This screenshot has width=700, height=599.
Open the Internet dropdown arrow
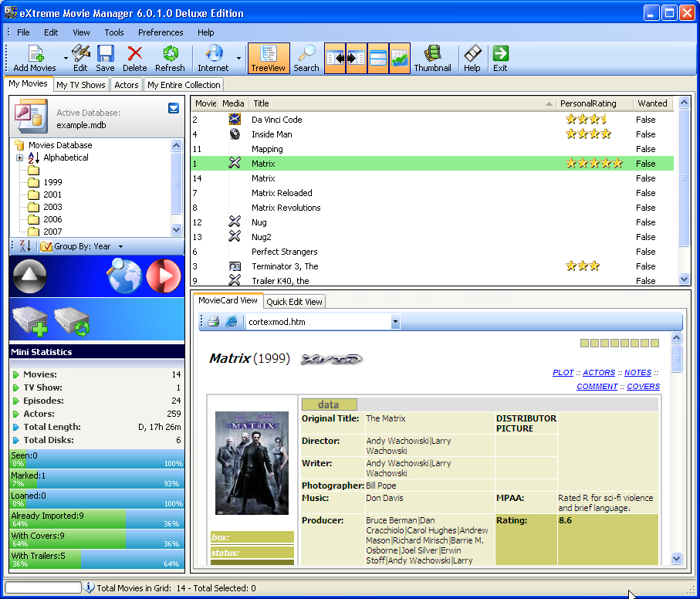coord(238,58)
